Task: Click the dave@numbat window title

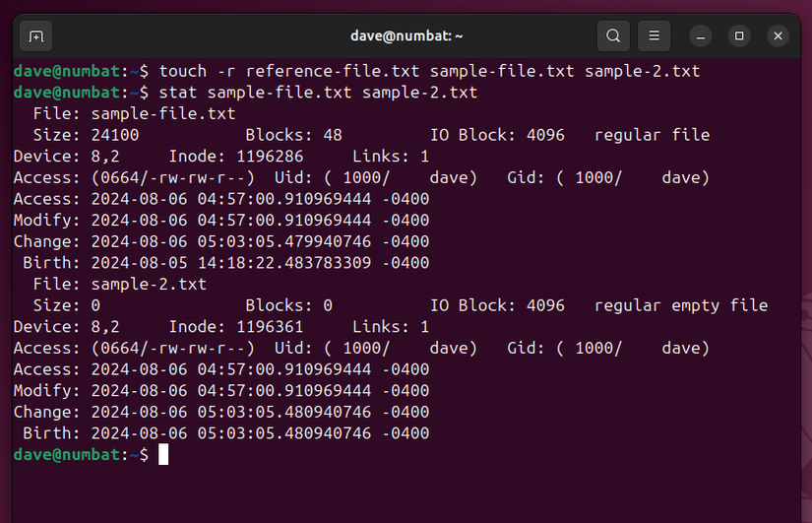Action: 406,36
